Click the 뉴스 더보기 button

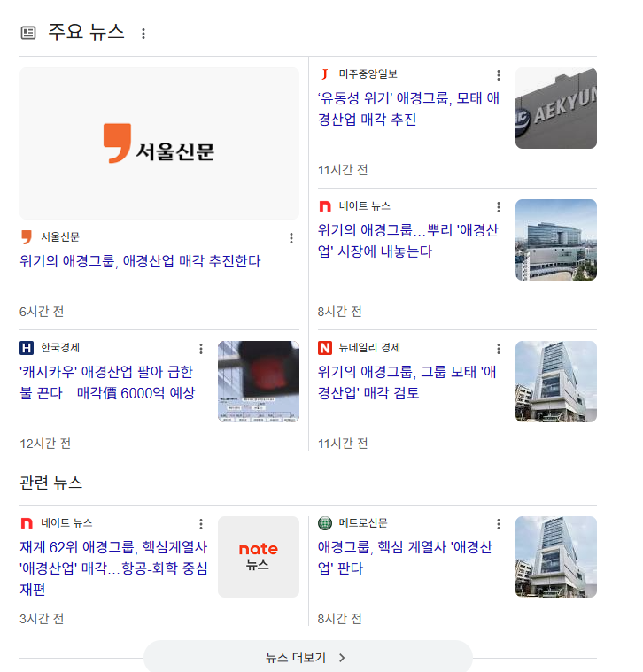click(x=308, y=657)
